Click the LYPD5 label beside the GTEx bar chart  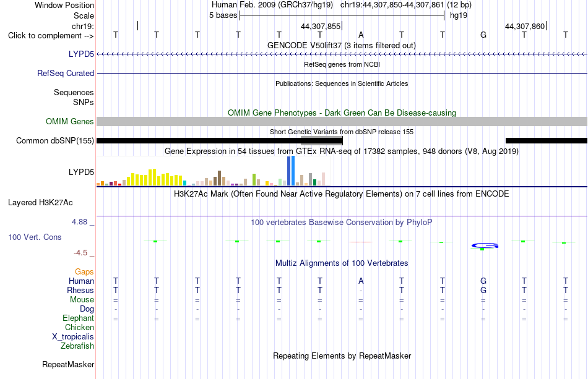tap(81, 172)
